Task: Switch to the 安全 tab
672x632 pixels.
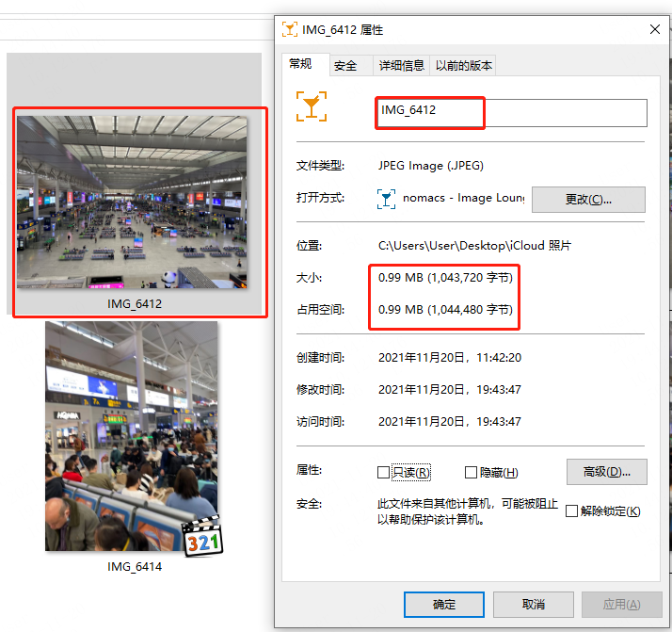Action: pyautogui.click(x=351, y=66)
